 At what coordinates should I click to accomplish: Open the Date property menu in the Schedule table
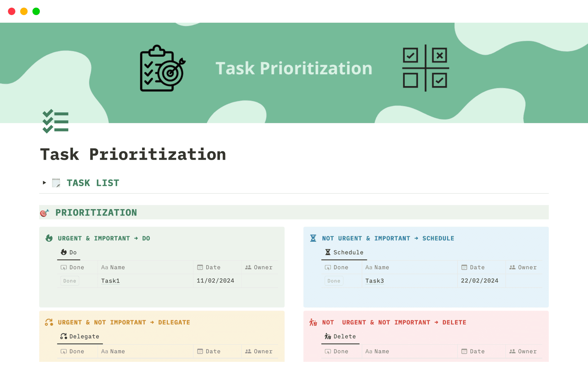pos(473,267)
